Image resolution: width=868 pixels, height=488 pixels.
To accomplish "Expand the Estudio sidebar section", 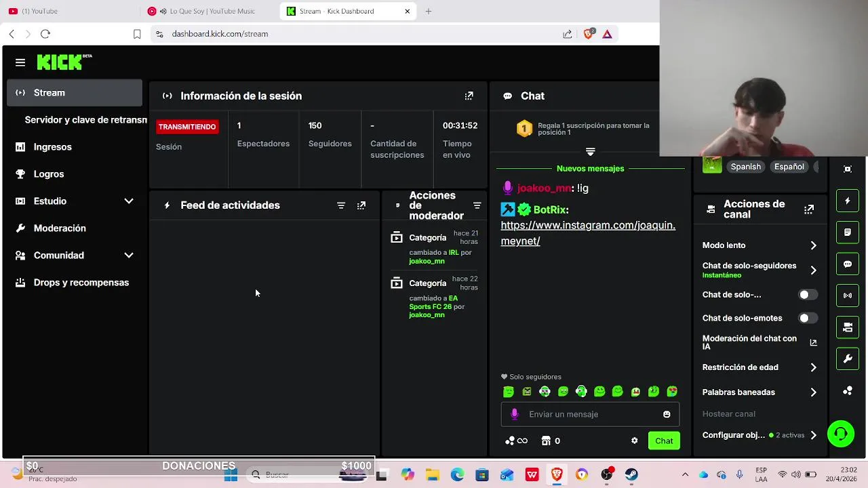I will (x=129, y=201).
